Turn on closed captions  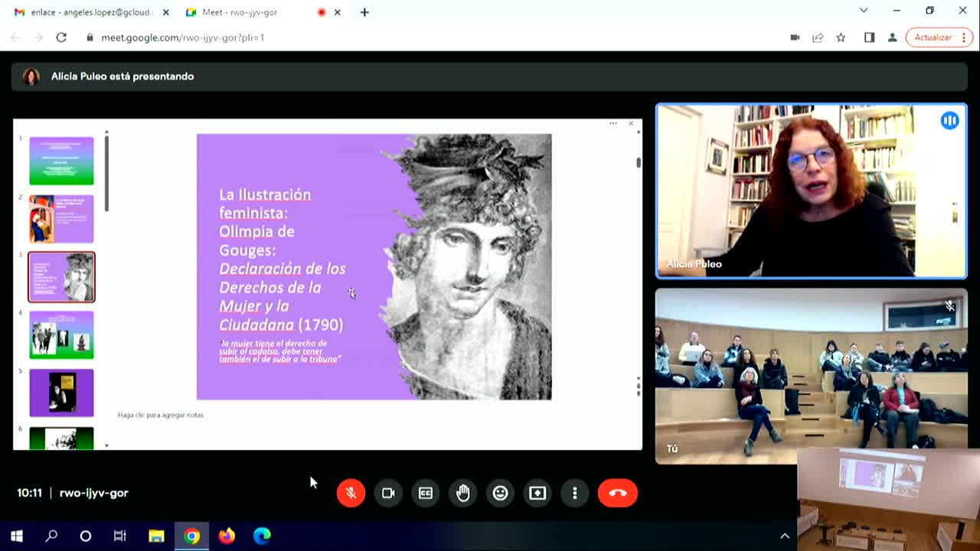(426, 493)
